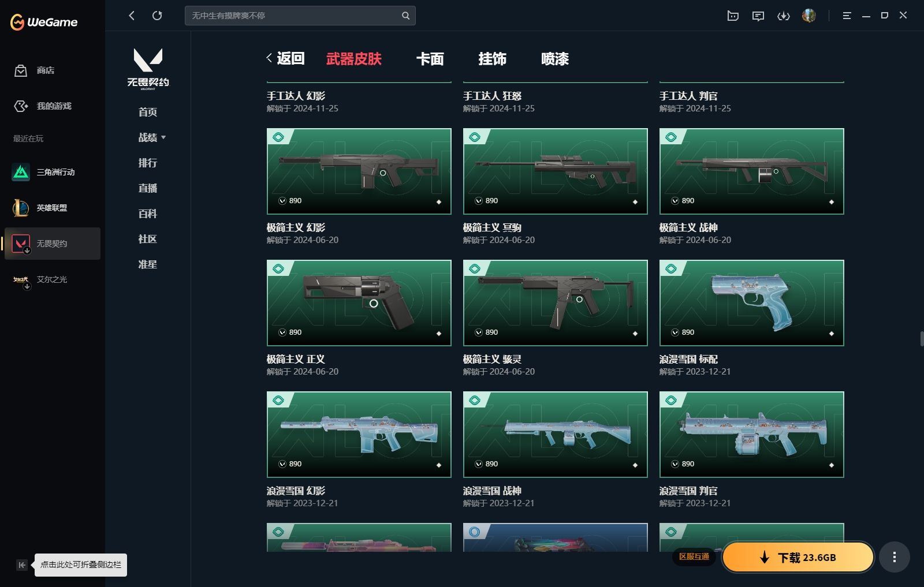This screenshot has height=587, width=924.
Task: Click the search magnifier icon
Action: (405, 16)
